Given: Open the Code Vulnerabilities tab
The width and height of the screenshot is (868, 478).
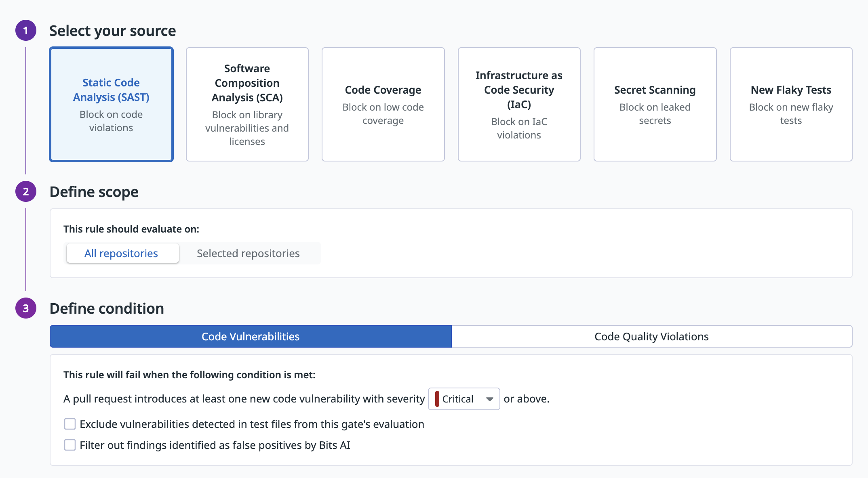Looking at the screenshot, I should point(251,337).
